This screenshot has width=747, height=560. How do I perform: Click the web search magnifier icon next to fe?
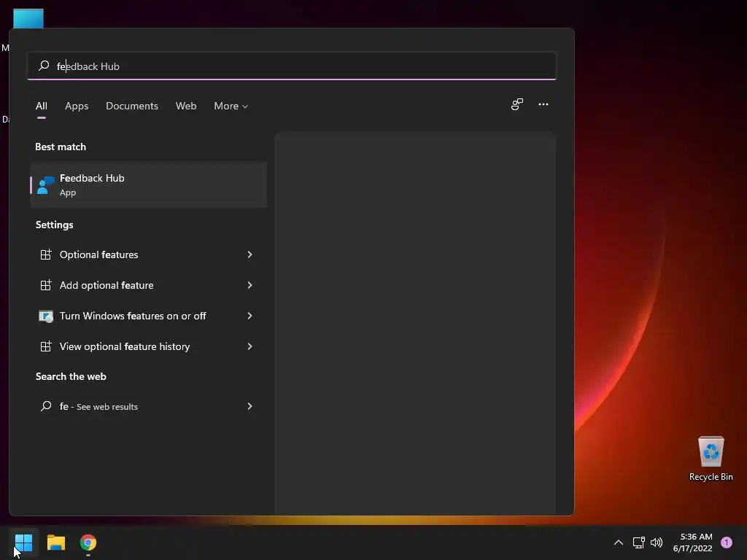(x=46, y=405)
